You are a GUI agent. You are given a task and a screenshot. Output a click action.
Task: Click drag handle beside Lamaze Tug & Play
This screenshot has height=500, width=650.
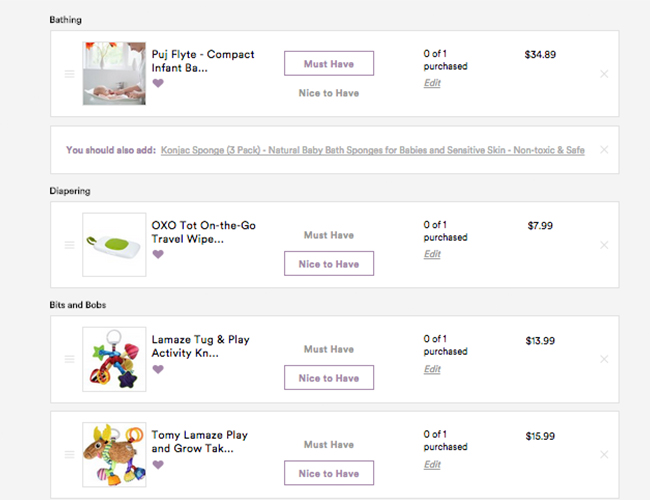[69, 359]
